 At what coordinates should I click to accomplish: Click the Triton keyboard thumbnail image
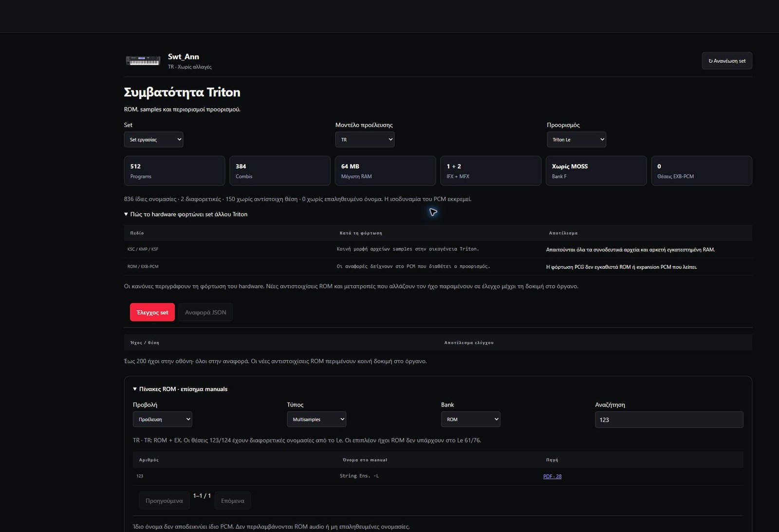143,61
